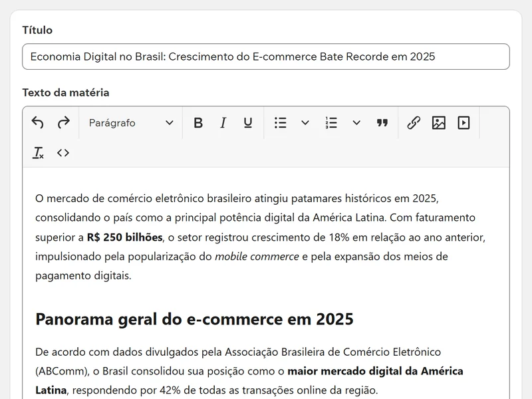Toggle italic formatting

click(x=223, y=122)
